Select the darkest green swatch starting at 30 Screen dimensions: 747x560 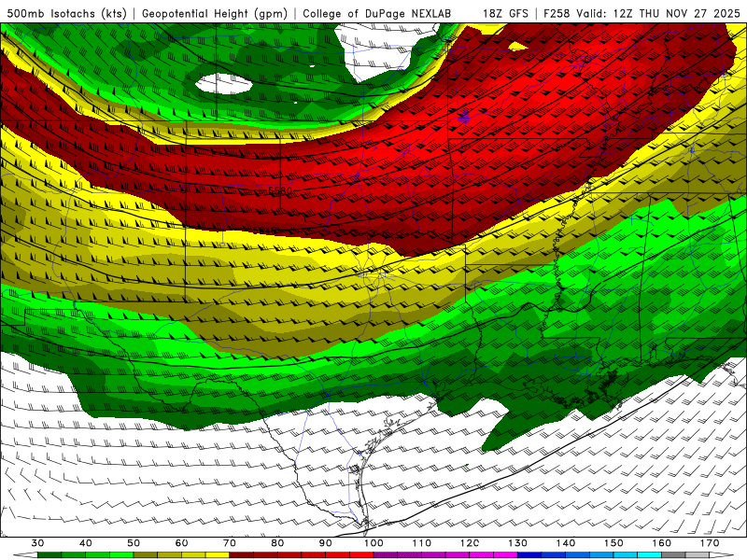pyautogui.click(x=49, y=555)
